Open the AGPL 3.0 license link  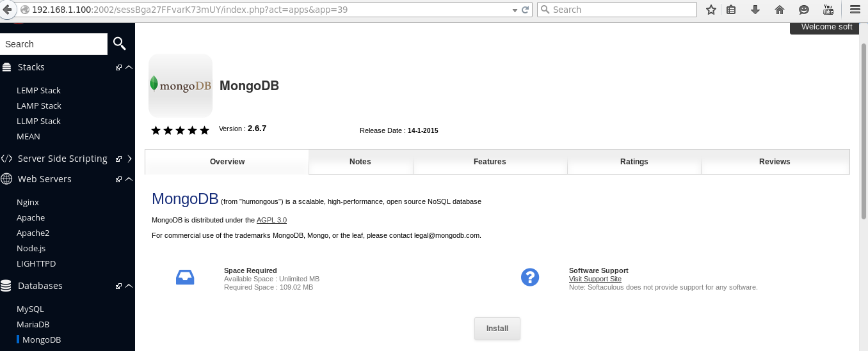(271, 220)
